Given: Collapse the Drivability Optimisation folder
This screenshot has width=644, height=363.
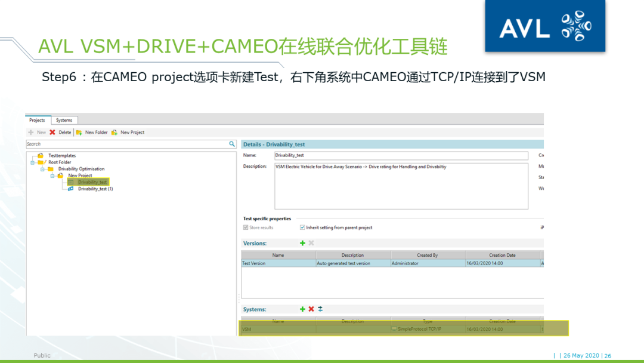Looking at the screenshot, I should (42, 169).
